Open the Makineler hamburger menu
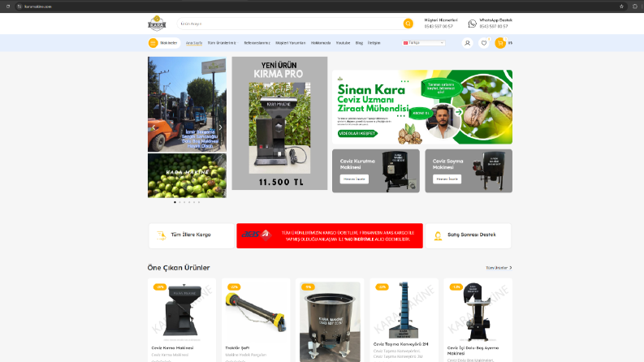This screenshot has width=644, height=362. (153, 43)
